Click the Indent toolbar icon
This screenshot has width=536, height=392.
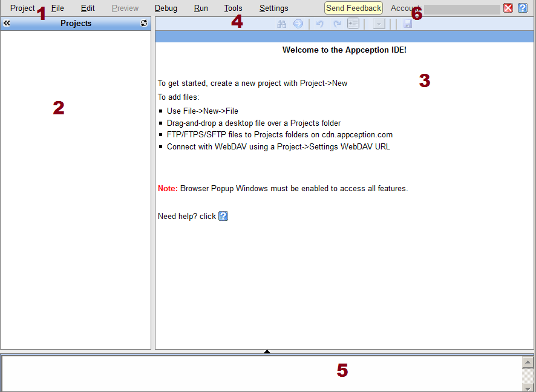pos(353,24)
